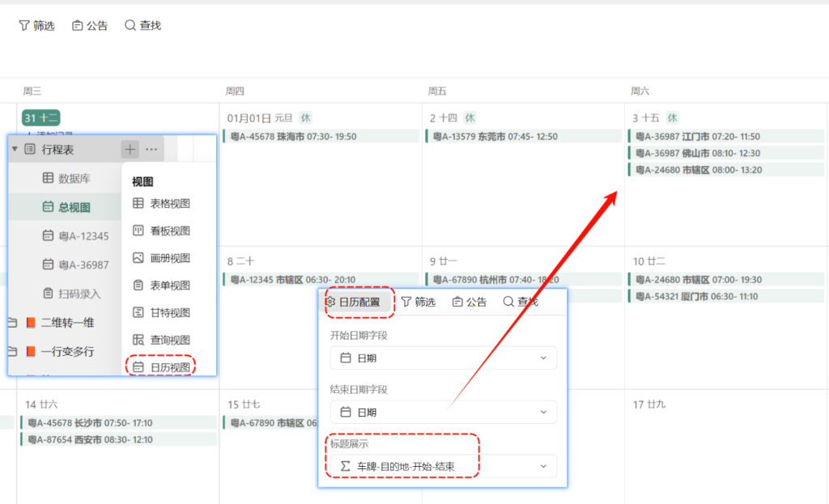Viewport: 829px width, 504px height.
Task: Open event 粤A-45678 珠海市 07:30-19:50
Action: tap(321, 136)
